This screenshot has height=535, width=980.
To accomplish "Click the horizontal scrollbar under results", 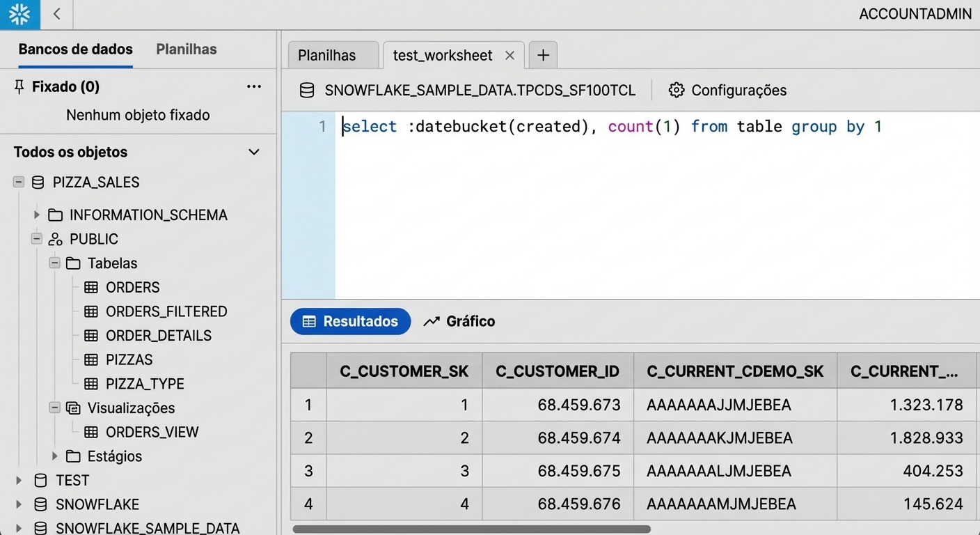I will pos(471,529).
